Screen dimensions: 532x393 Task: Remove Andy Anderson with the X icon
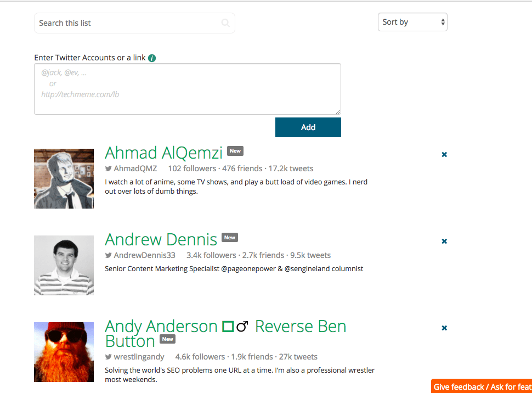click(444, 328)
